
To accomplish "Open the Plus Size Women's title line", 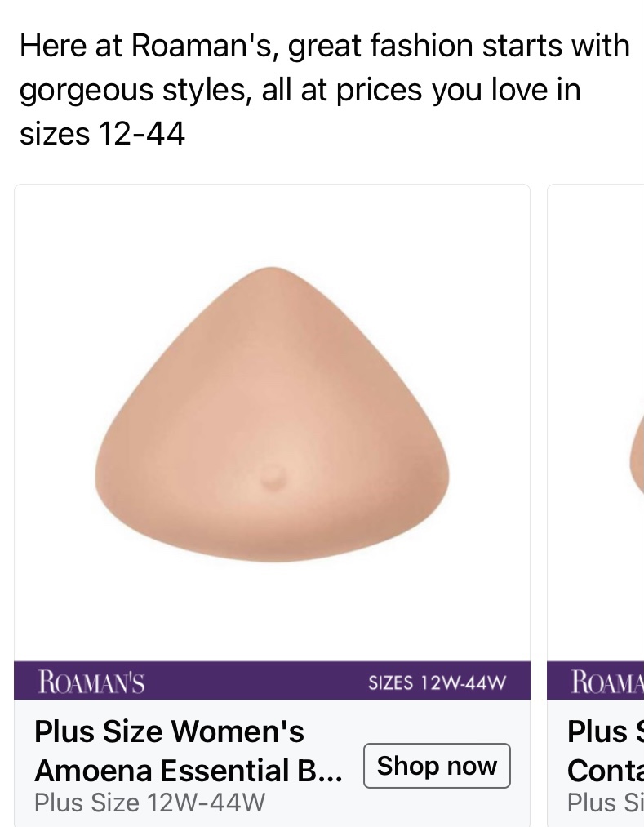I will 169,731.
